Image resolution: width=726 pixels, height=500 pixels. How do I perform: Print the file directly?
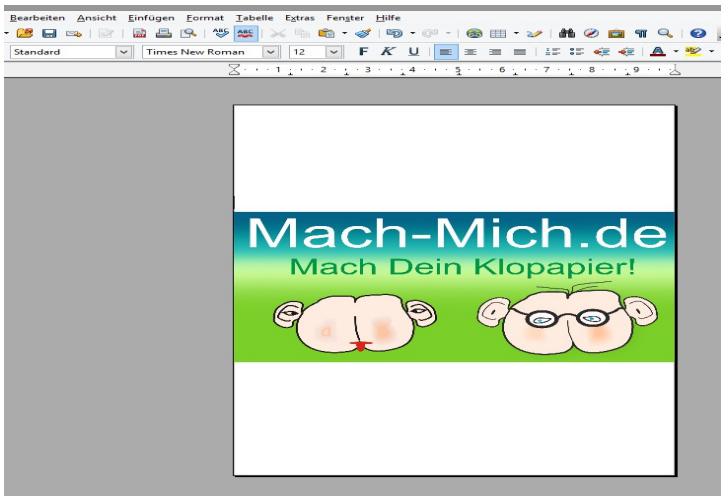click(x=163, y=33)
